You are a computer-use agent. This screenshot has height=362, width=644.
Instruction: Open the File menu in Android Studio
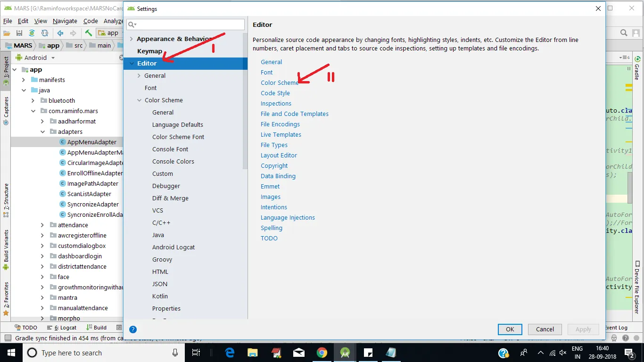8,21
